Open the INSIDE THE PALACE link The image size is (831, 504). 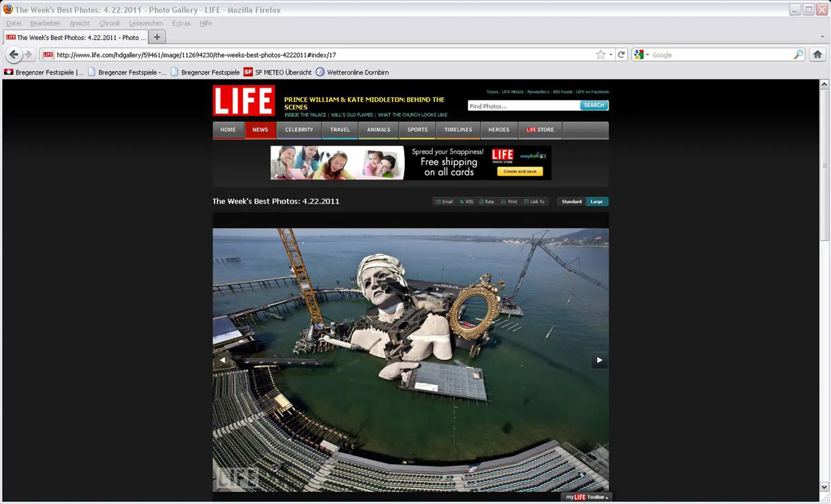point(305,115)
